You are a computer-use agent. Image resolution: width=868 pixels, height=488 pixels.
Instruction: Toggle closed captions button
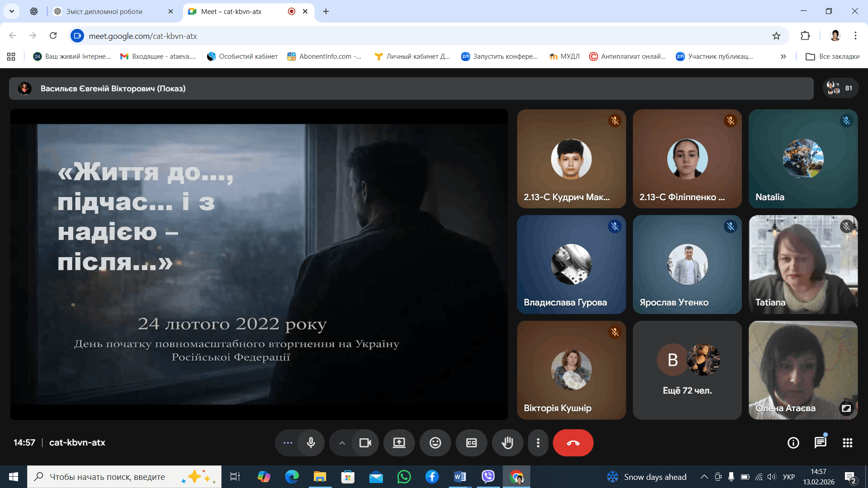pyautogui.click(x=471, y=443)
